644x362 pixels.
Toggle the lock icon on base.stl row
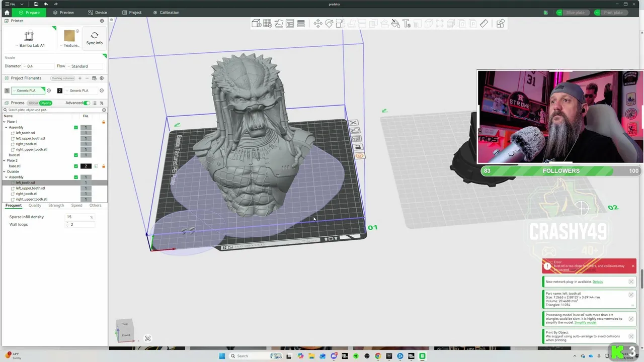[104, 166]
